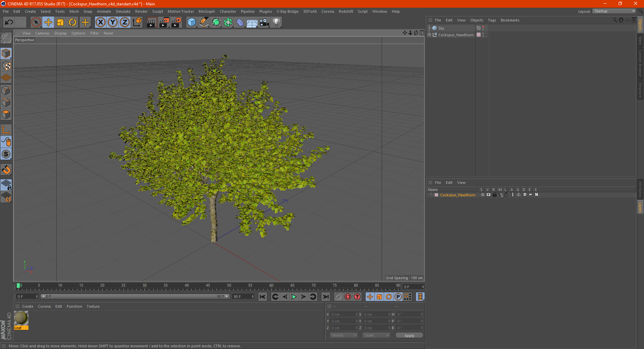644x349 pixels.
Task: Toggle the coordinate system icon
Action: 137,22
